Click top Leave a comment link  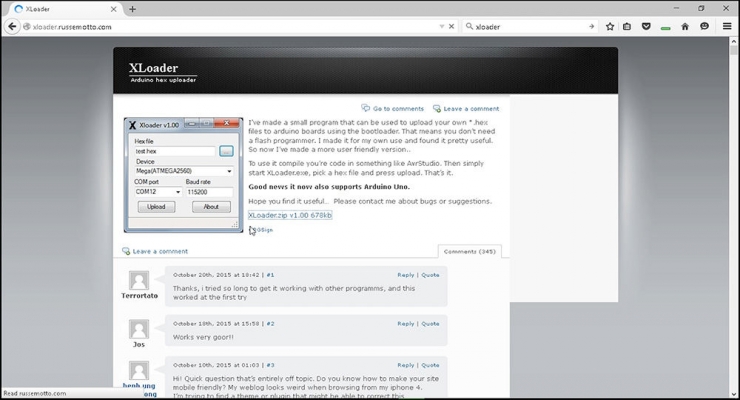pos(466,108)
